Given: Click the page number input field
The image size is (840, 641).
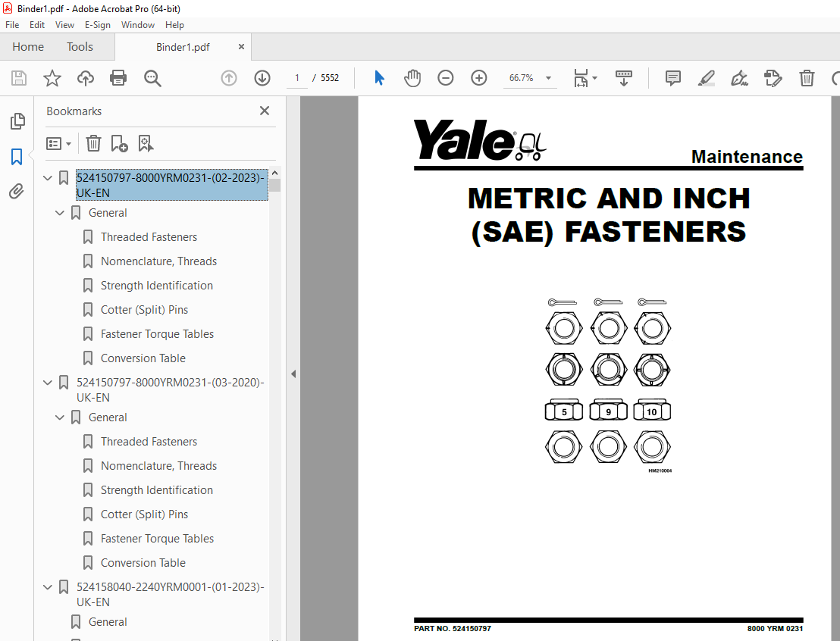Looking at the screenshot, I should click(296, 78).
